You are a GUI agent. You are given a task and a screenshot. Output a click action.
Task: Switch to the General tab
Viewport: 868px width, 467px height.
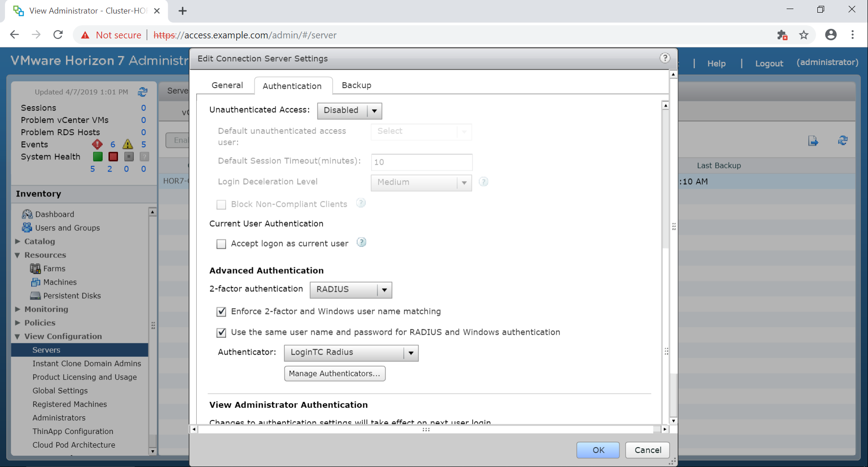tap(227, 85)
